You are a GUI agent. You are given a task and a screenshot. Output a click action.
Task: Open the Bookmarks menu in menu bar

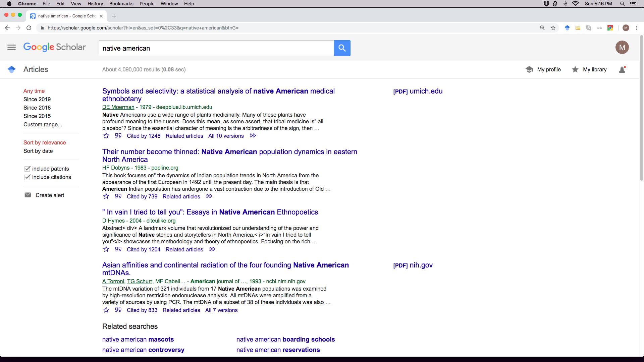pyautogui.click(x=121, y=4)
